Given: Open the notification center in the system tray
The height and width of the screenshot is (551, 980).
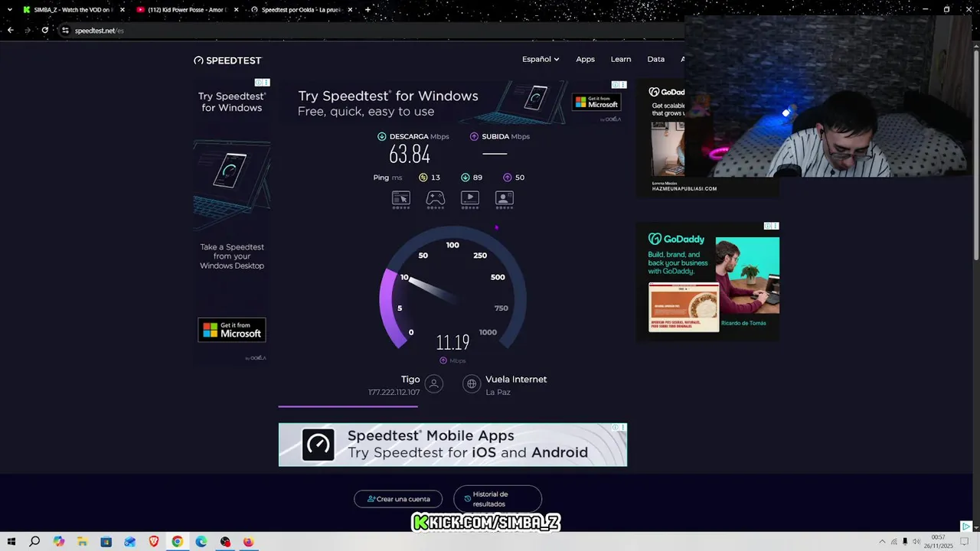Looking at the screenshot, I should click(x=965, y=542).
